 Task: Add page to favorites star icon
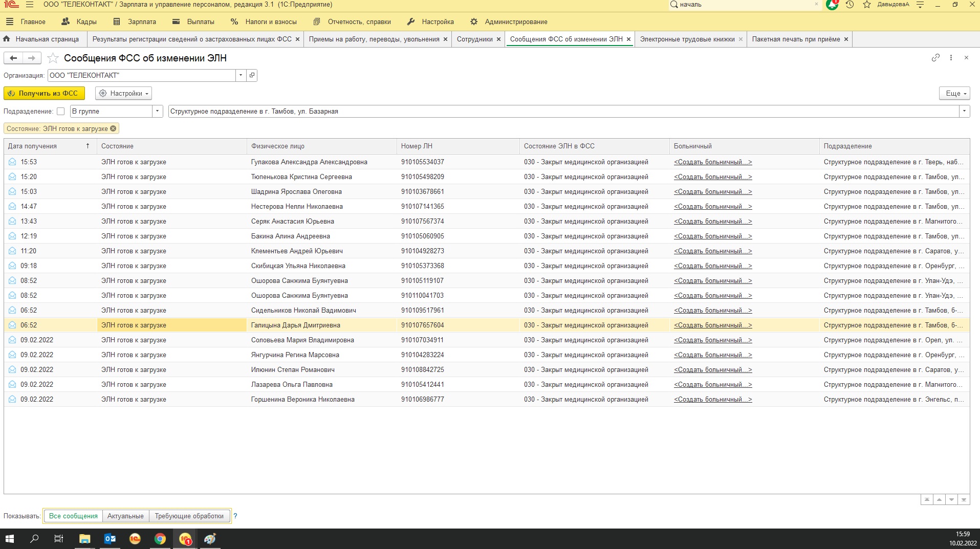[53, 58]
